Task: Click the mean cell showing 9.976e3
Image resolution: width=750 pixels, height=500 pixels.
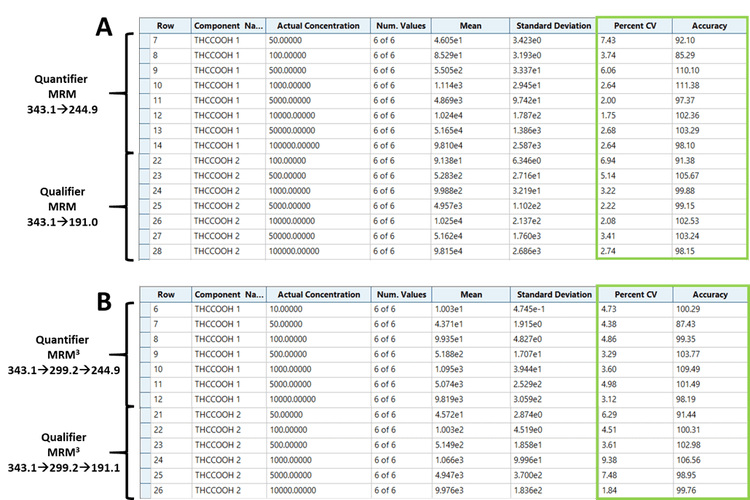Action: [460, 490]
